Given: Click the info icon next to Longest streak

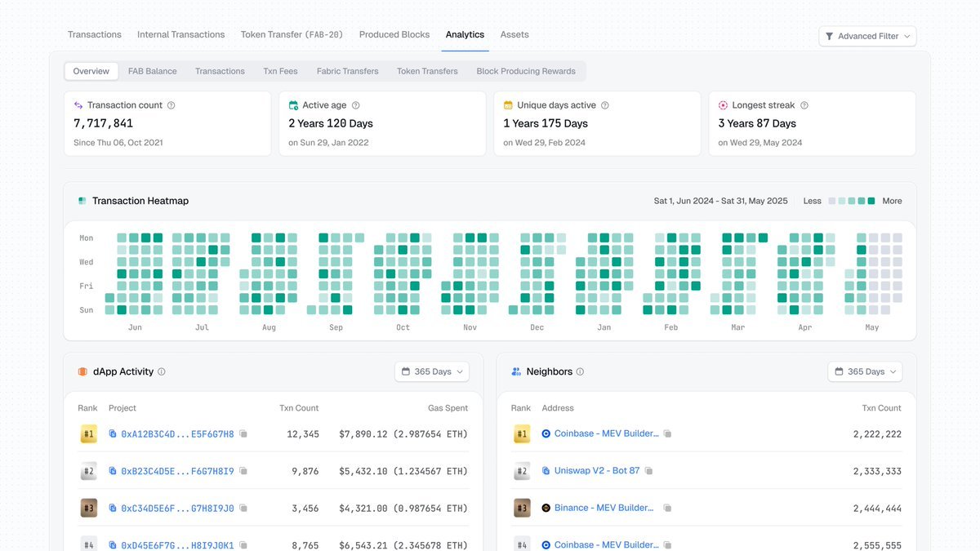Looking at the screenshot, I should pyautogui.click(x=804, y=105).
